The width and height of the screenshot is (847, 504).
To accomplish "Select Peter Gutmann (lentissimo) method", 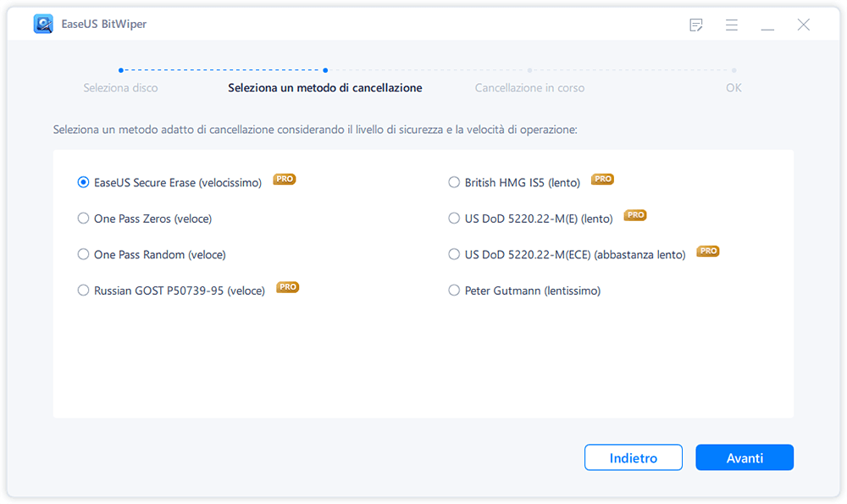I will pos(454,291).
